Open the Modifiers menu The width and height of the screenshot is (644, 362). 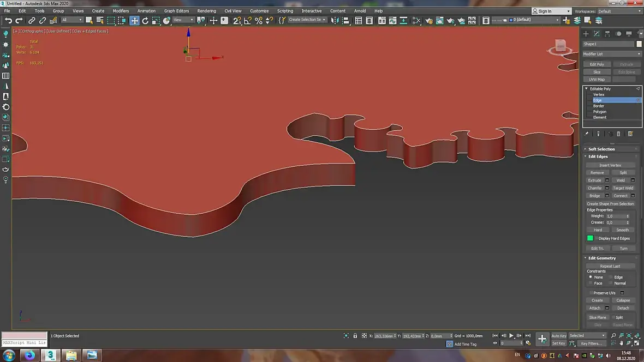(x=120, y=11)
